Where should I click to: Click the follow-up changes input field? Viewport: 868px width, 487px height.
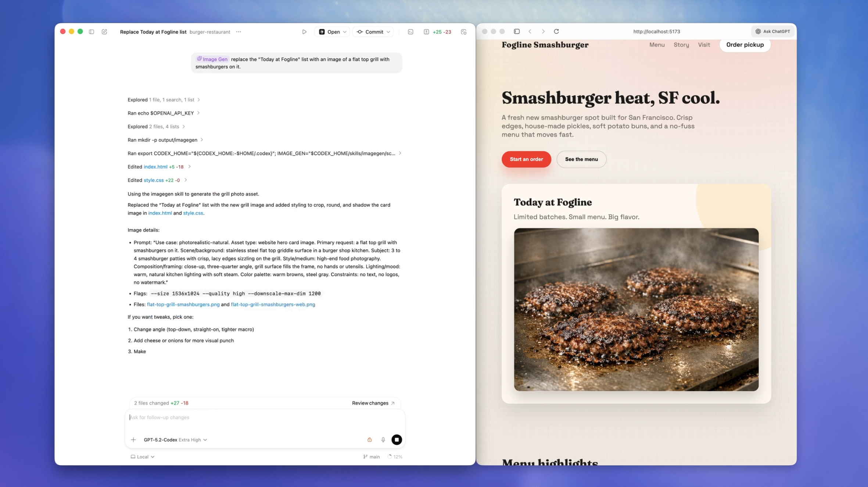(x=265, y=417)
